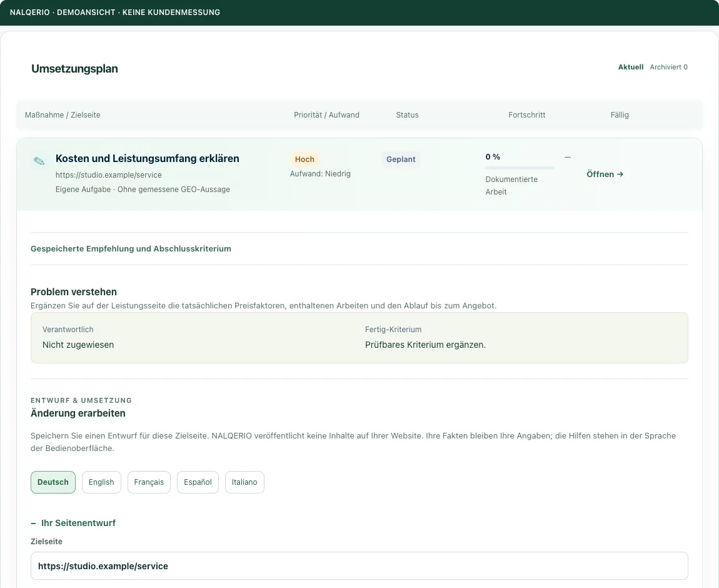Switch language helper to Italiano
719x588 pixels.
[x=244, y=482]
